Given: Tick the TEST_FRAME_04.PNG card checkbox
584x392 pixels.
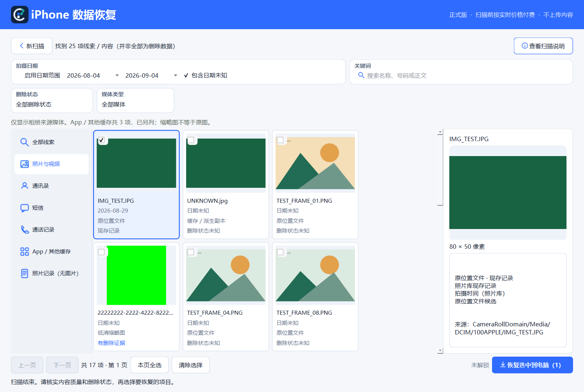Looking at the screenshot, I should (x=191, y=252).
